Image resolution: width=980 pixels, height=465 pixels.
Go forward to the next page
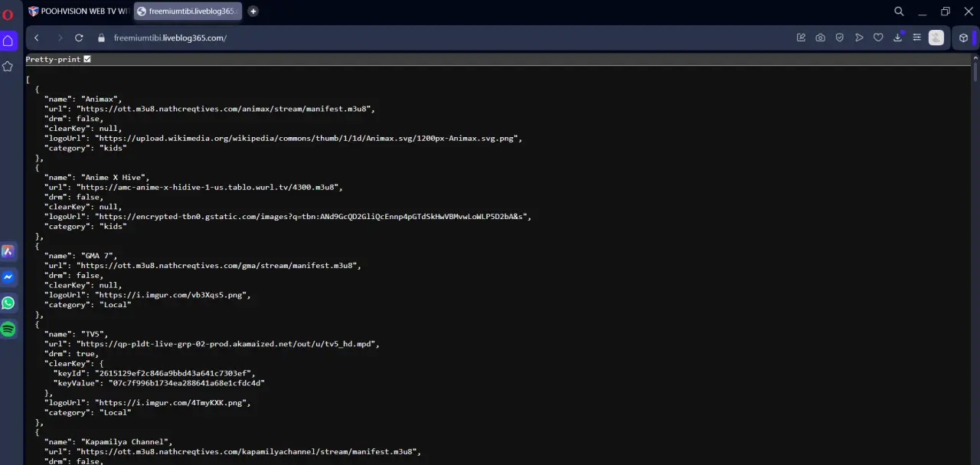coord(59,38)
